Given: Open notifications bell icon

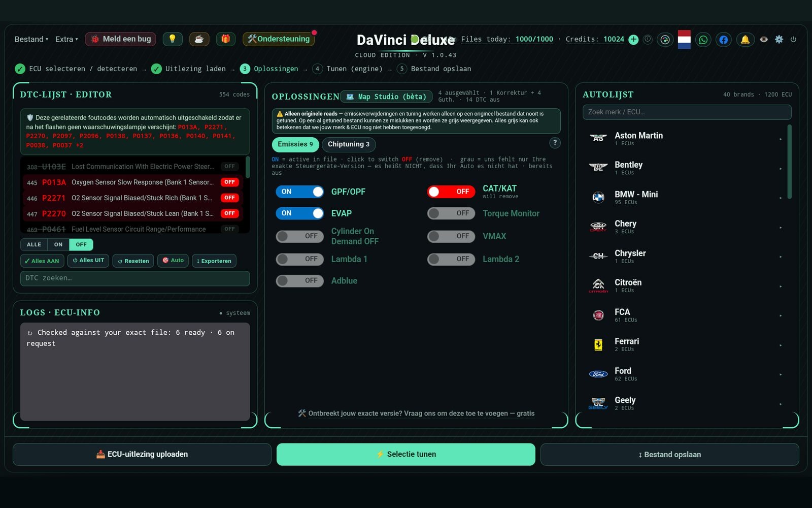Looking at the screenshot, I should point(745,40).
